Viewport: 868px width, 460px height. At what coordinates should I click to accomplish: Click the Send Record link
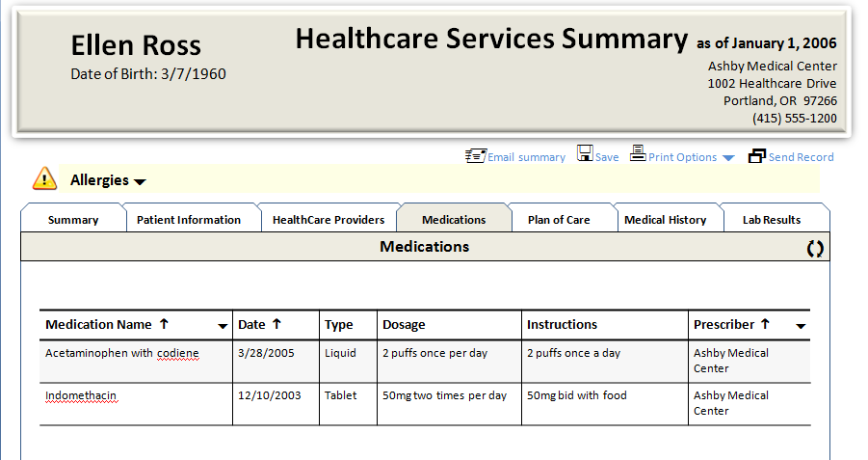pyautogui.click(x=801, y=157)
